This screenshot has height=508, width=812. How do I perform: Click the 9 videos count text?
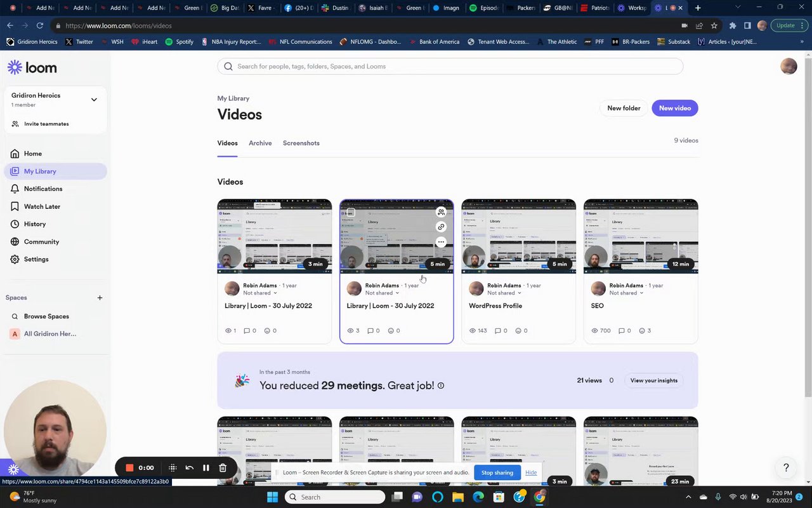click(x=686, y=140)
